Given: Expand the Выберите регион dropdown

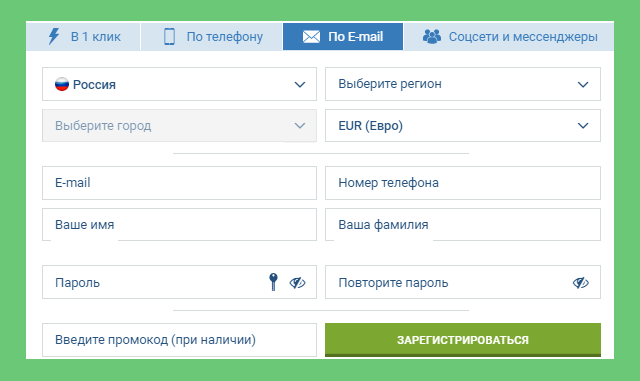Looking at the screenshot, I should point(462,84).
